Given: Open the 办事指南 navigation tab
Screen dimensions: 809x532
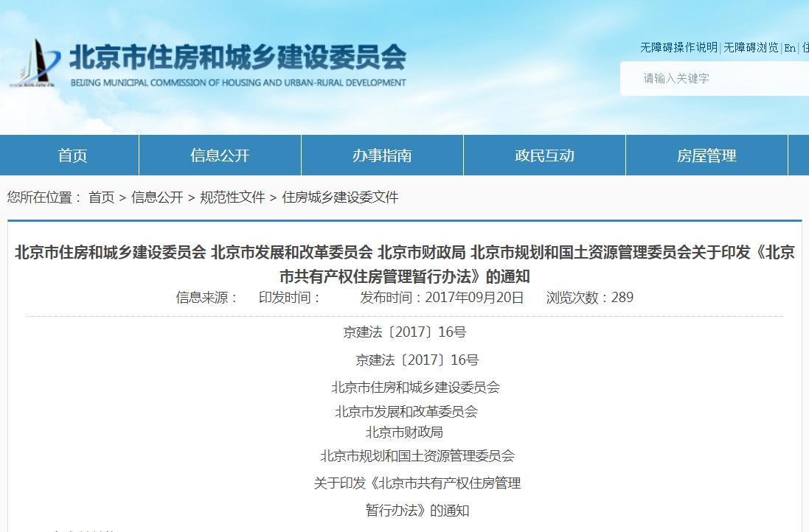Looking at the screenshot, I should pos(381,155).
